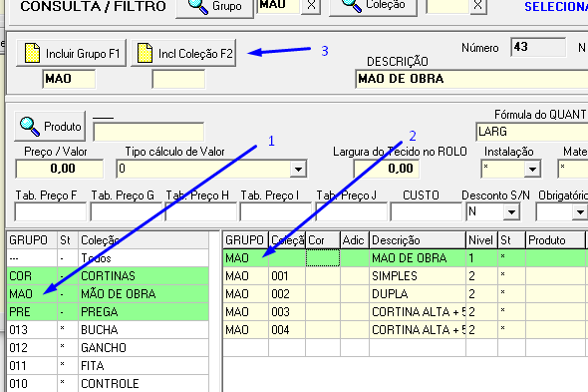Screen dimensions: 588x392
Task: Select the MAO DE OBRA level 1 row
Action: (406, 258)
